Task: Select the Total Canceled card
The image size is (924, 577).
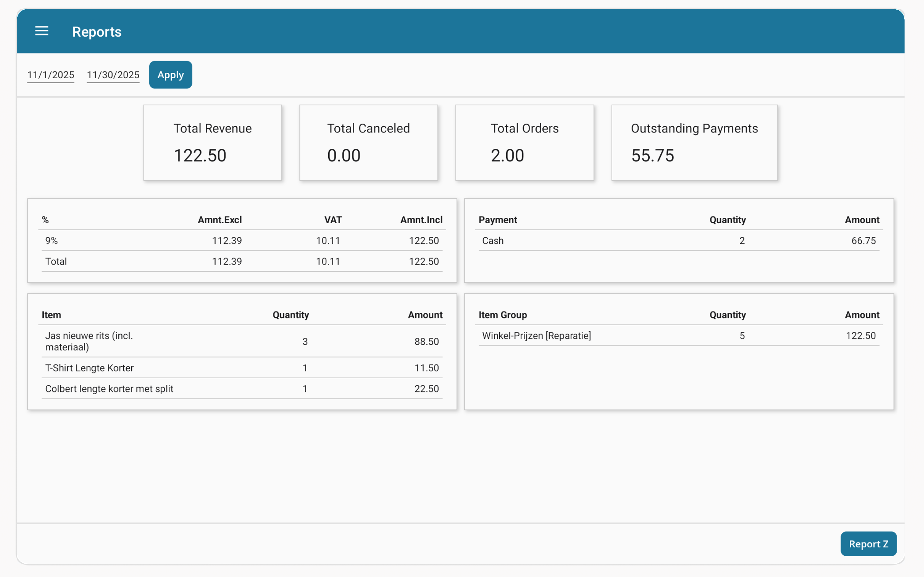Action: pyautogui.click(x=368, y=142)
